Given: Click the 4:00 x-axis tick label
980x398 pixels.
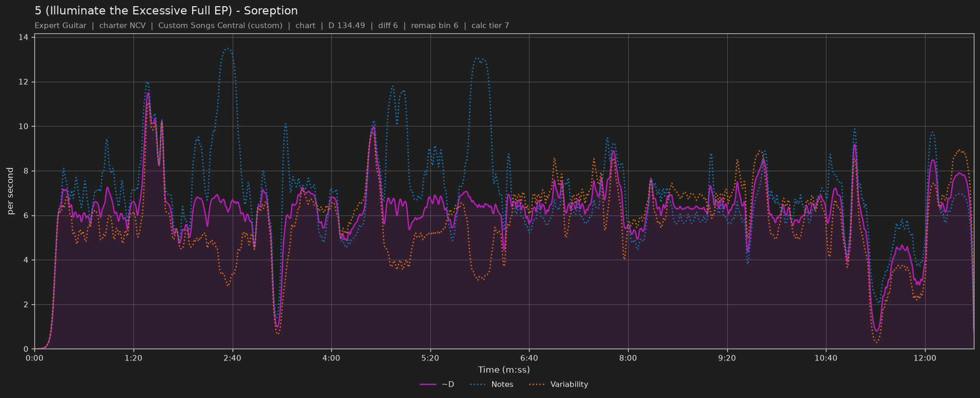Looking at the screenshot, I should 331,358.
